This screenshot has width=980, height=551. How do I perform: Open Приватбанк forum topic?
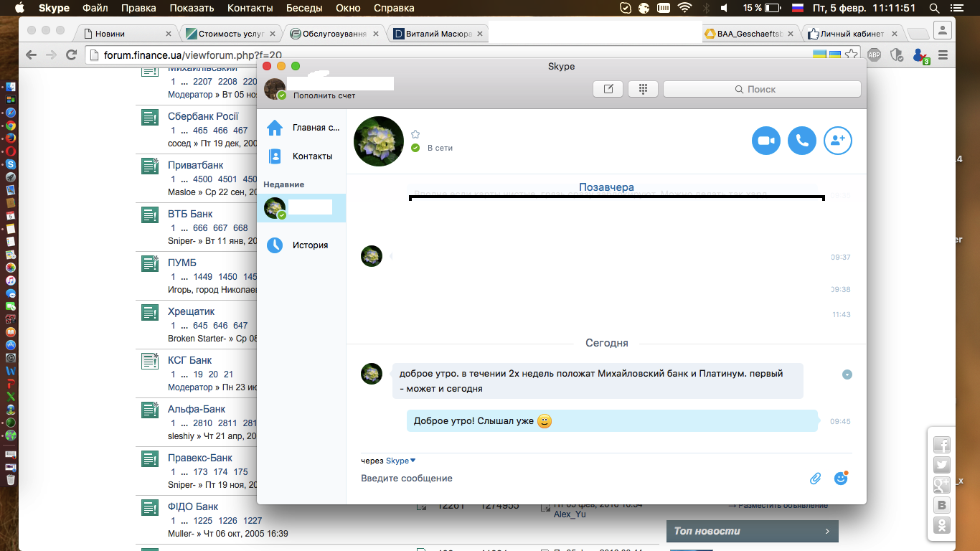[196, 165]
